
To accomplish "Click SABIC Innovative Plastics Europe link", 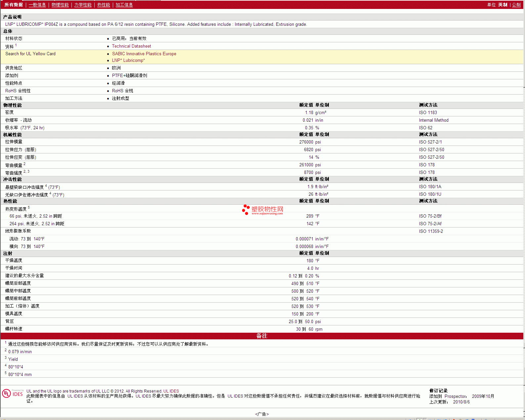I will (x=144, y=54).
